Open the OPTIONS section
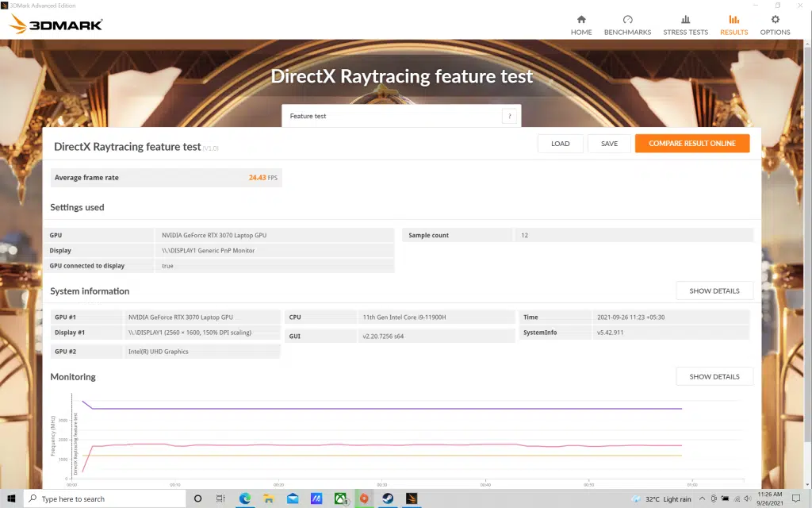 tap(776, 25)
